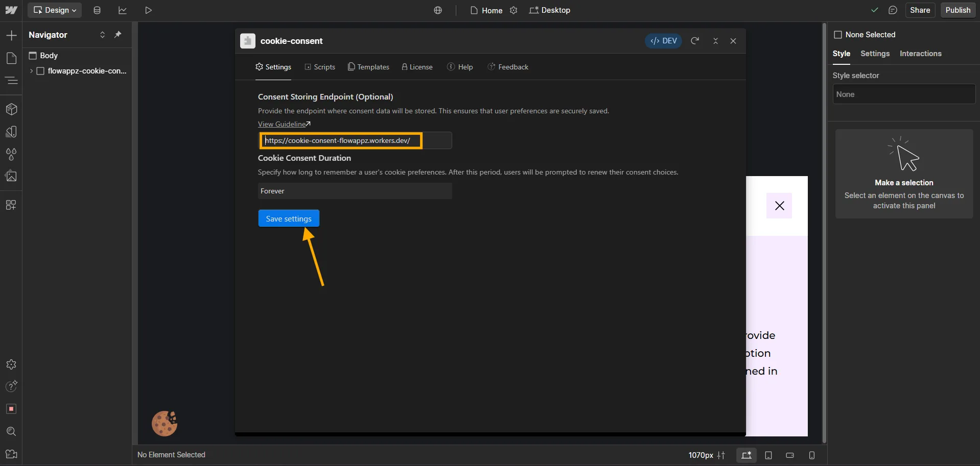The width and height of the screenshot is (980, 466).
Task: Expand the flowappz-cookie-con... tree item
Action: point(31,71)
